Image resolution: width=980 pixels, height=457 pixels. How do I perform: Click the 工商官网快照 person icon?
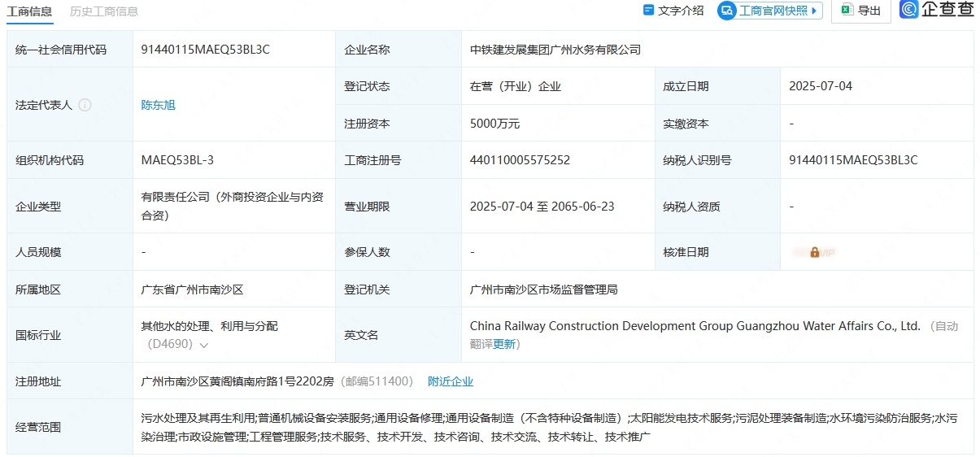tap(727, 11)
